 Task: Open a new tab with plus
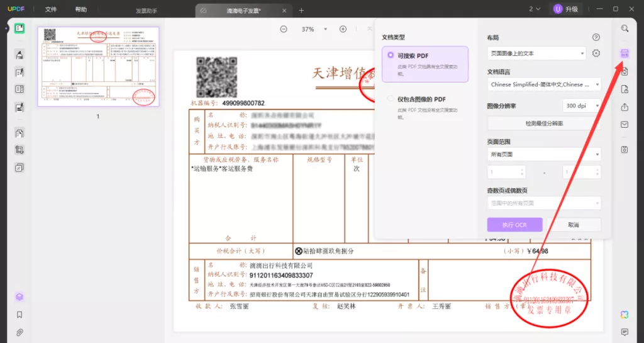click(301, 11)
